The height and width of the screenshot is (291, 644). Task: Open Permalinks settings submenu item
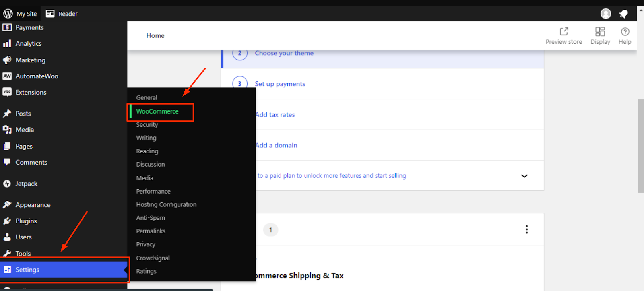[x=151, y=231]
